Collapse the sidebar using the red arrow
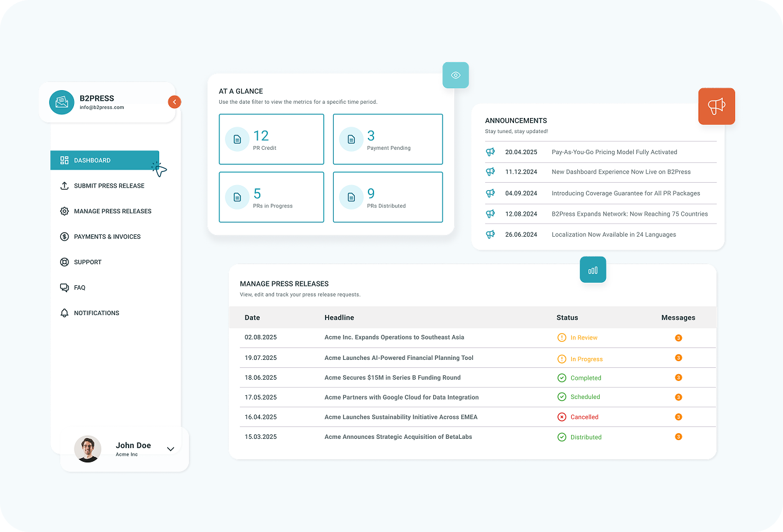Image resolution: width=783 pixels, height=532 pixels. coord(174,101)
